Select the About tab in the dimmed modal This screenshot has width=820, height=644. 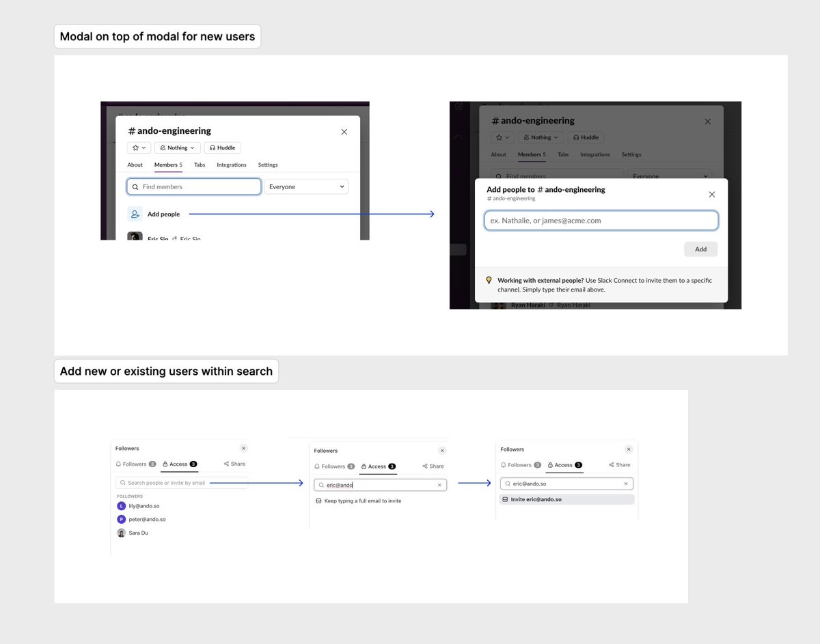click(499, 154)
